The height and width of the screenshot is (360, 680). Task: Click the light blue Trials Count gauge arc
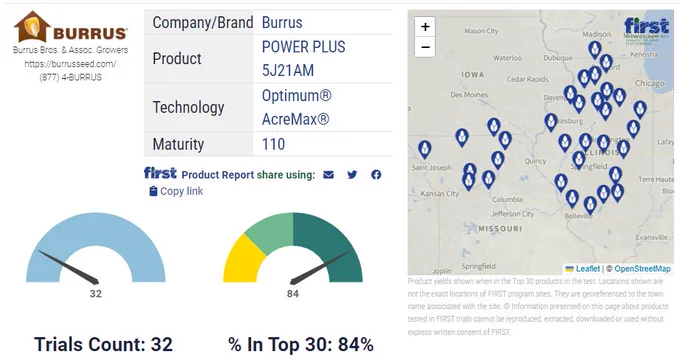[96, 230]
